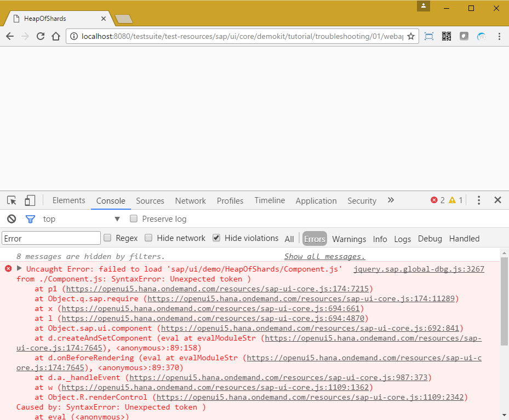Screen dimensions: 509x420
Task: Filter console by Logs
Action: click(403, 239)
